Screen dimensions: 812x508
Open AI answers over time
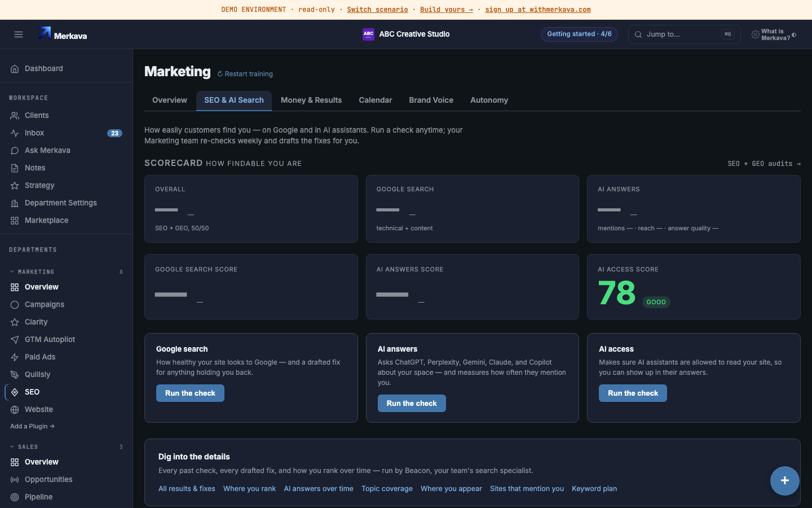click(x=319, y=489)
